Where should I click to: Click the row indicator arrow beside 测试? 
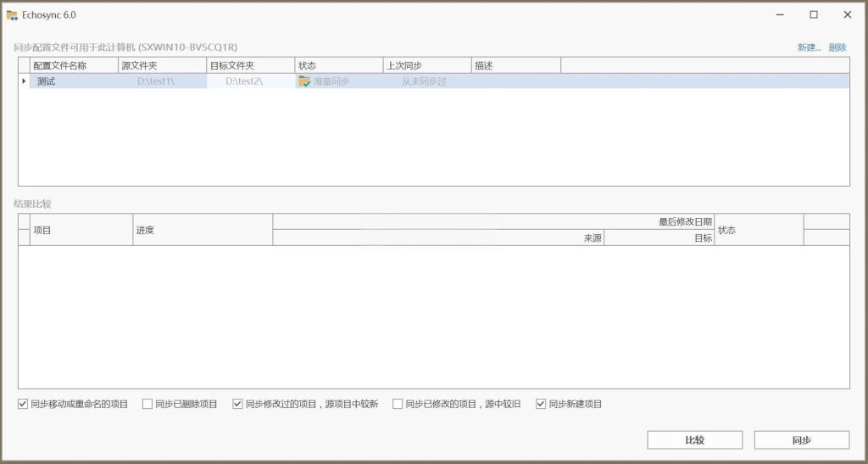24,81
